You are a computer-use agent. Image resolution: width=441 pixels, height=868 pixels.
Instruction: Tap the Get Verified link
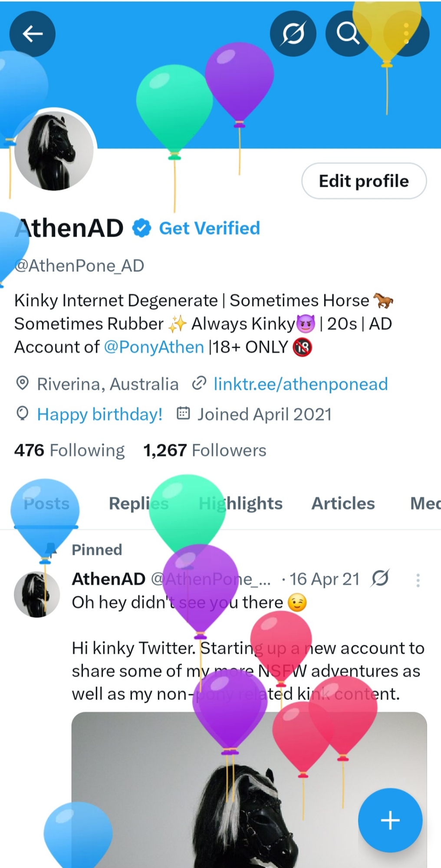tap(210, 228)
